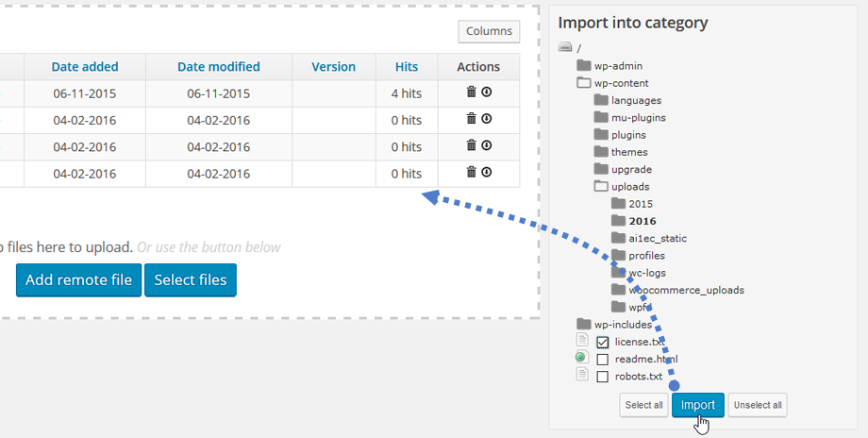This screenshot has width=868, height=438.
Task: Expand the wp-includes folder
Action: (x=584, y=325)
